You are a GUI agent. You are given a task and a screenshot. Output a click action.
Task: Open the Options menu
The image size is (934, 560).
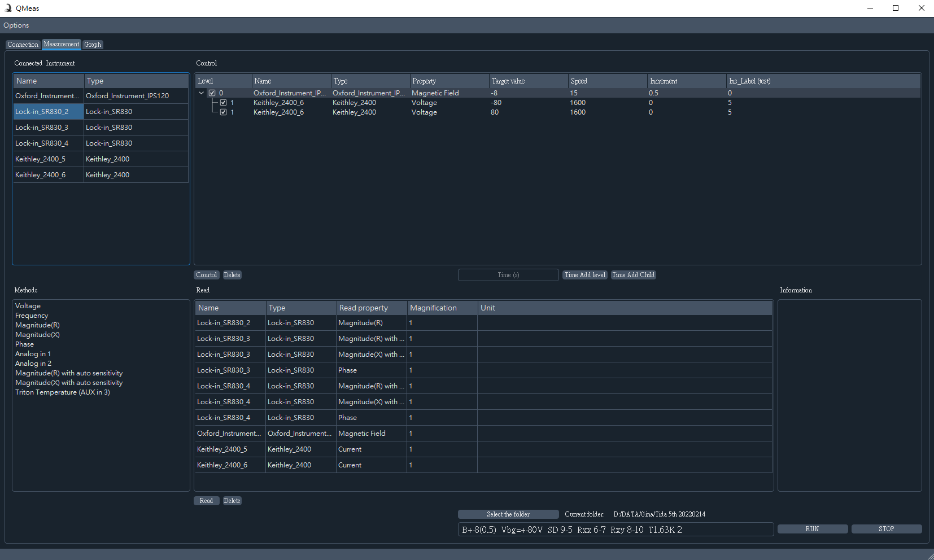[16, 25]
